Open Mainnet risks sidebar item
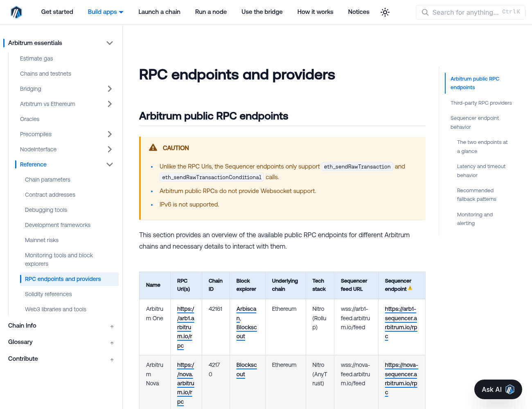 pos(42,240)
